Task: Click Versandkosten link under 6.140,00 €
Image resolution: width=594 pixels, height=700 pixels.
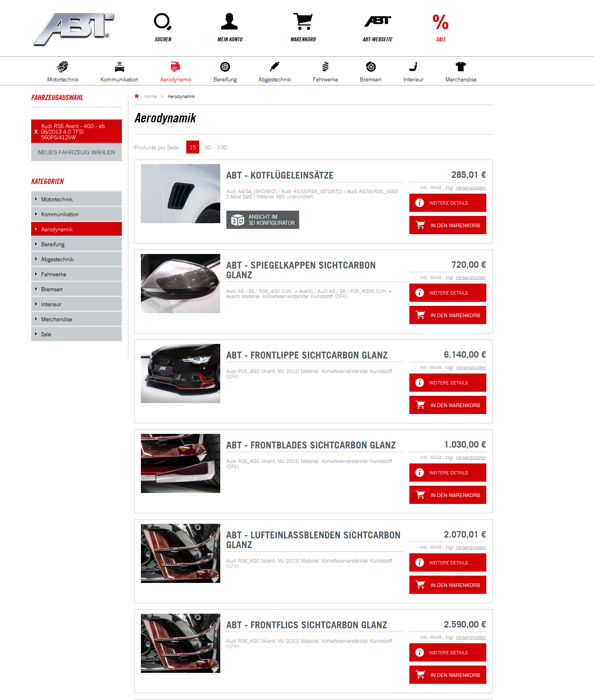Action: [471, 367]
